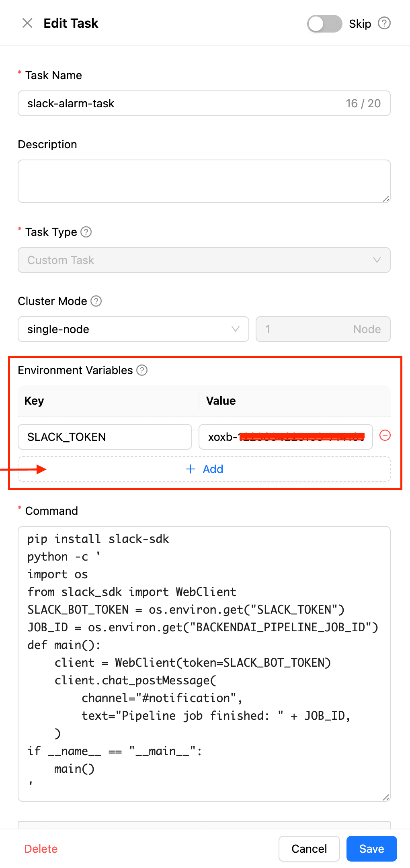Click the chevron arrow of Task Type select
Viewport: 410px width, 868px height.
(377, 260)
